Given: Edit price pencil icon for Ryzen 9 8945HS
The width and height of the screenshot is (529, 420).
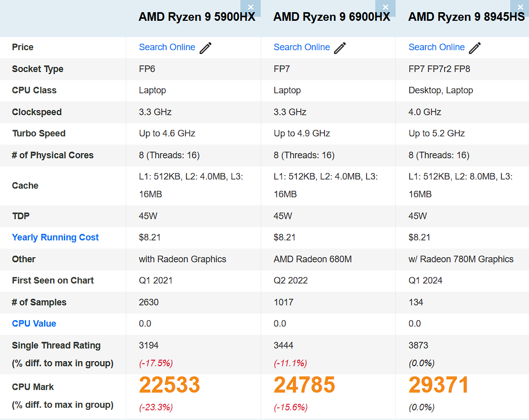Looking at the screenshot, I should tap(475, 48).
